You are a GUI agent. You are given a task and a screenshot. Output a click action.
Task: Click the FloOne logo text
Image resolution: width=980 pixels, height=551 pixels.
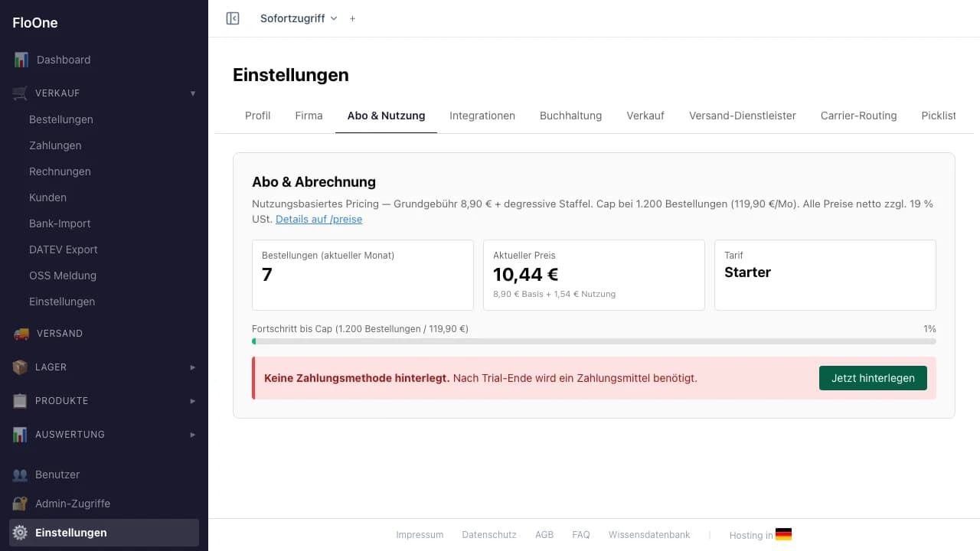pyautogui.click(x=35, y=23)
